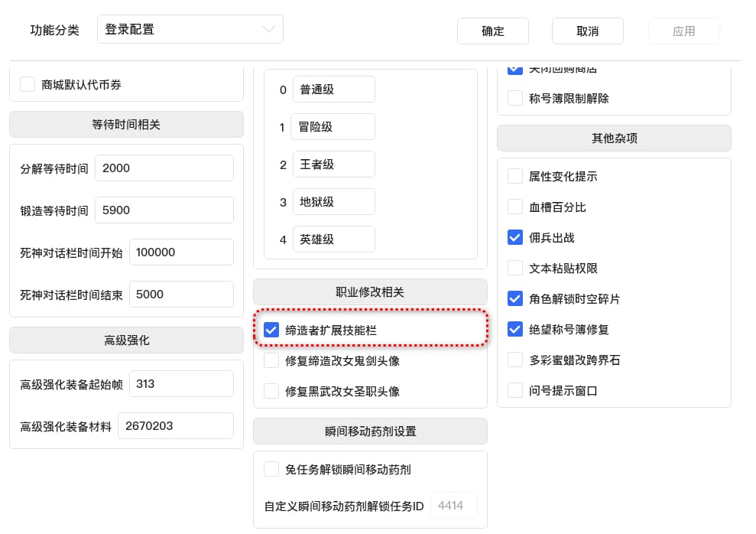756x534 pixels.
Task: Enable 修复缔造改女鬼剑头像
Action: click(x=271, y=360)
